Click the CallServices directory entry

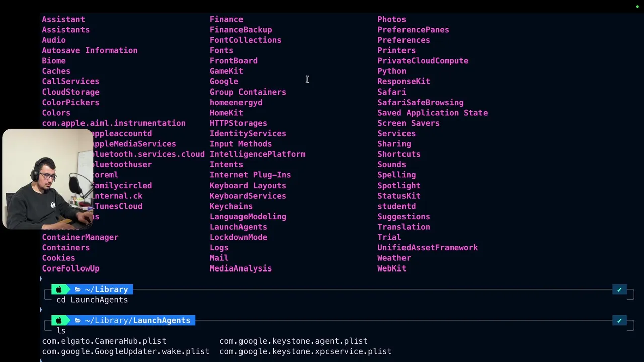70,81
